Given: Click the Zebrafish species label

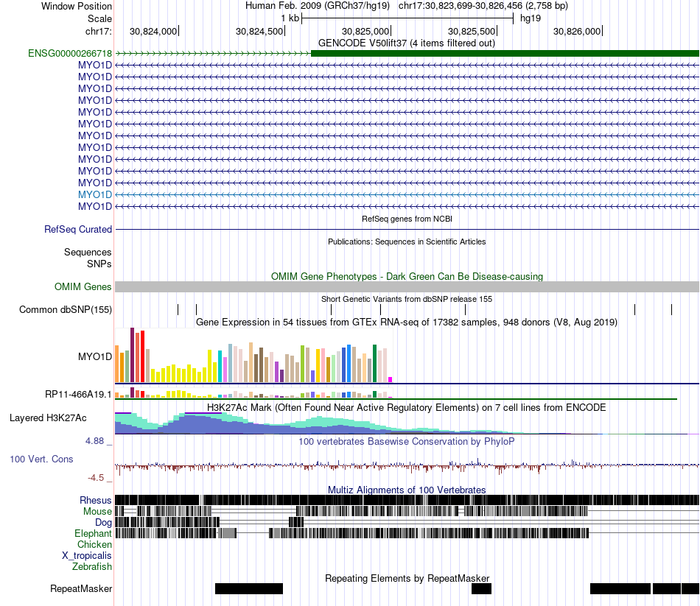Looking at the screenshot, I should point(92,567).
